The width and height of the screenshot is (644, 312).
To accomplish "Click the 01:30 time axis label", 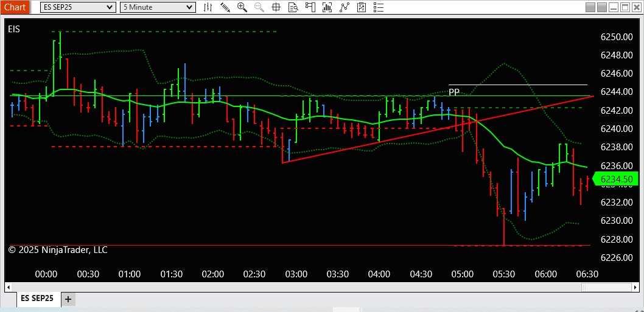I will [x=171, y=274].
